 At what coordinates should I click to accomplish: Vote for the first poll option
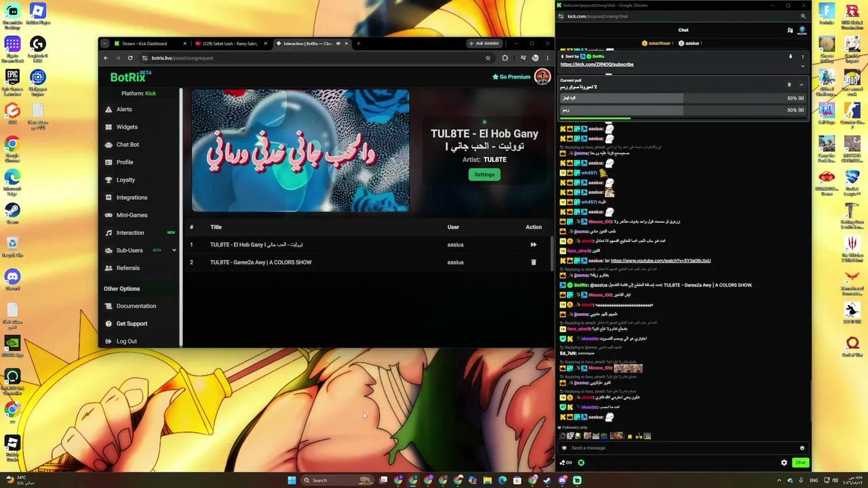point(683,98)
